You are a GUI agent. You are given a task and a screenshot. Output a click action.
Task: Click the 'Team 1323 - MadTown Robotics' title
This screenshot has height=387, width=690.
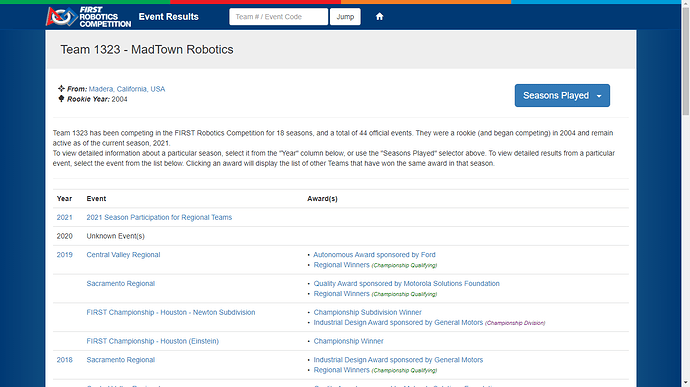[147, 50]
